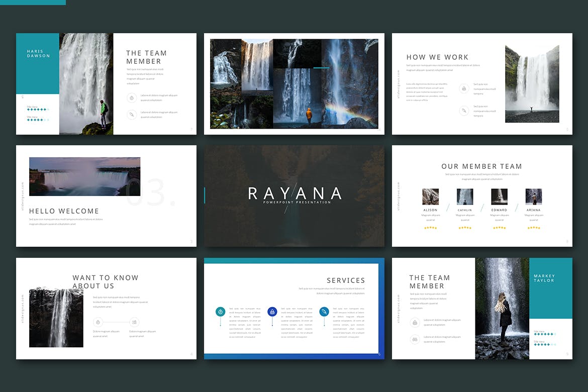588x392 pixels.
Task: Click the HELLO WELCOME heading
Action: pyautogui.click(x=64, y=211)
